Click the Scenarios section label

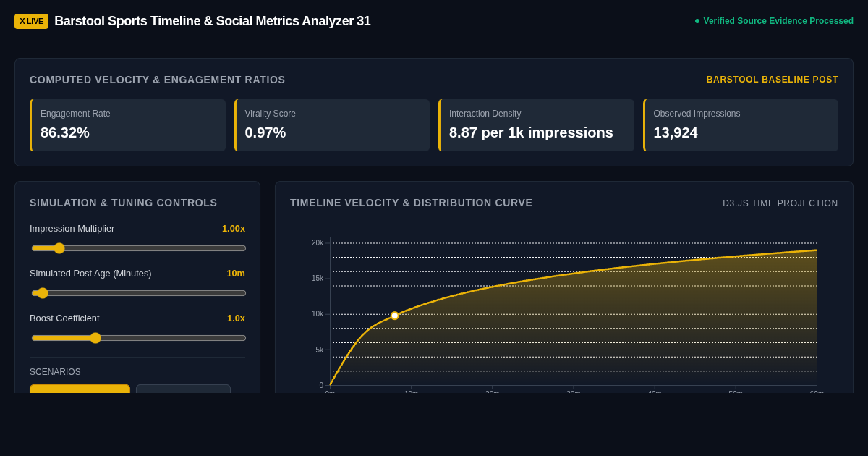click(55, 372)
